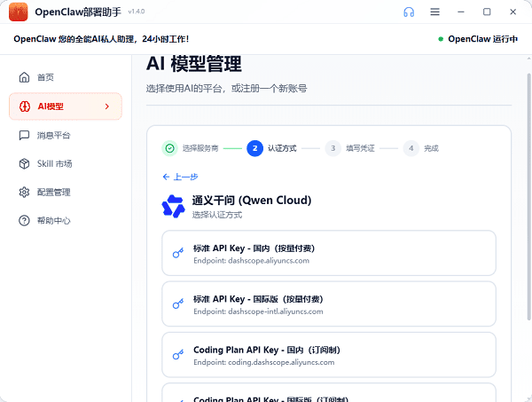Open 消息平台 sidebar item
The width and height of the screenshot is (532, 402).
[x=66, y=135]
